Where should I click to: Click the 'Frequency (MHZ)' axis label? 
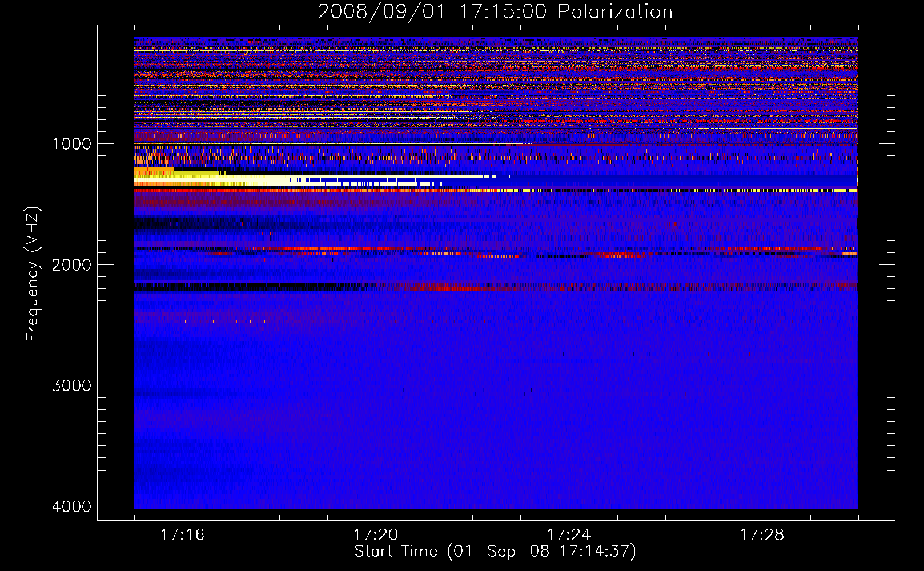coord(33,274)
